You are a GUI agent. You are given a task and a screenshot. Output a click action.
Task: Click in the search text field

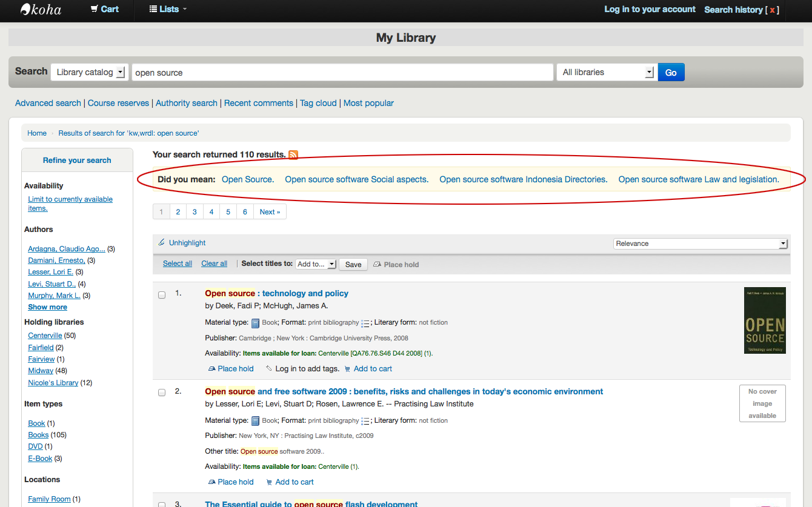[x=342, y=73]
